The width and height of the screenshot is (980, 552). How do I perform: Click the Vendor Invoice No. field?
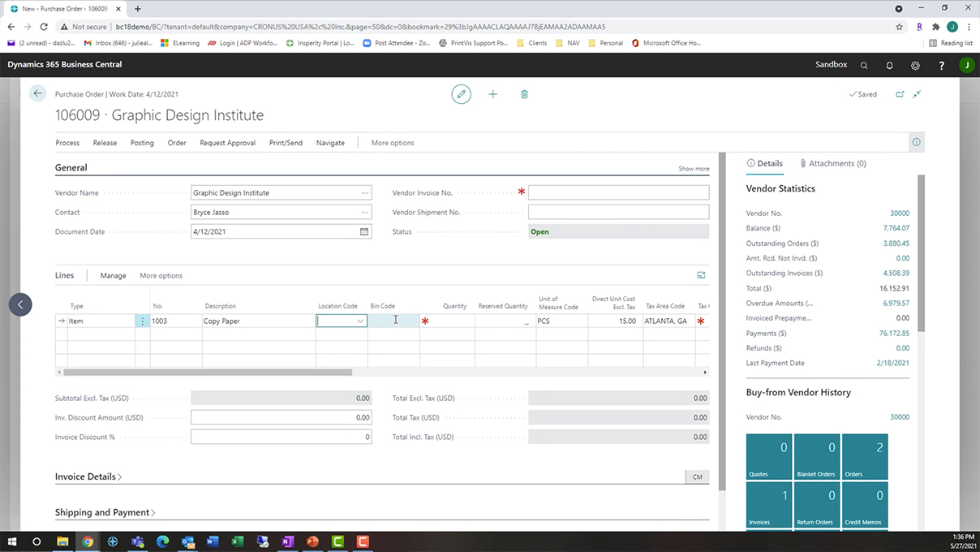618,193
